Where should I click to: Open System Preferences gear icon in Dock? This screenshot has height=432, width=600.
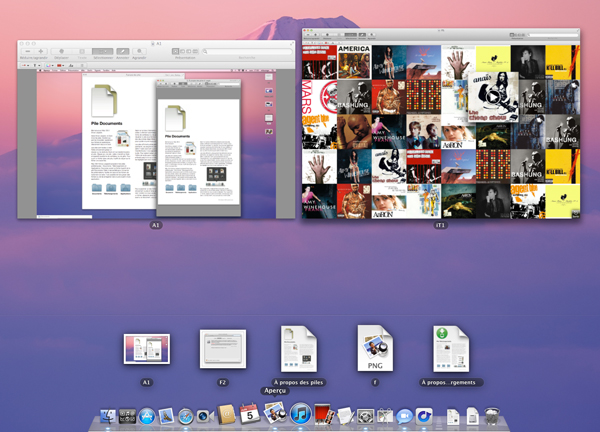pos(365,416)
